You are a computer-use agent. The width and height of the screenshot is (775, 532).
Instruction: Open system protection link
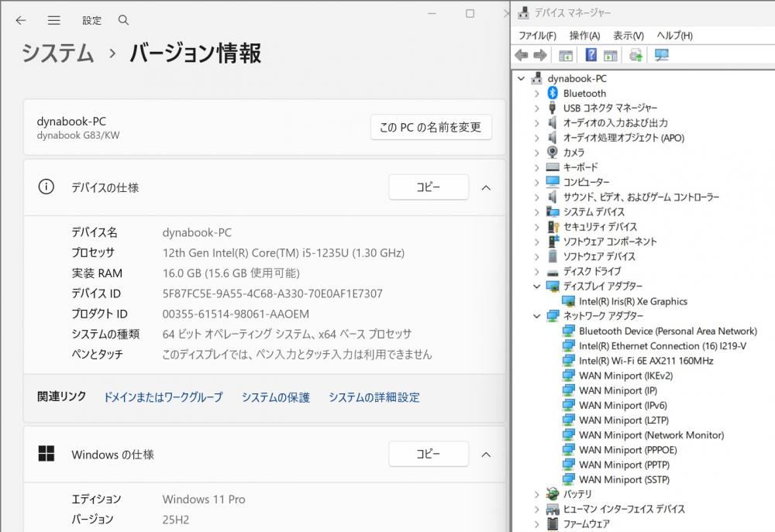tap(276, 397)
